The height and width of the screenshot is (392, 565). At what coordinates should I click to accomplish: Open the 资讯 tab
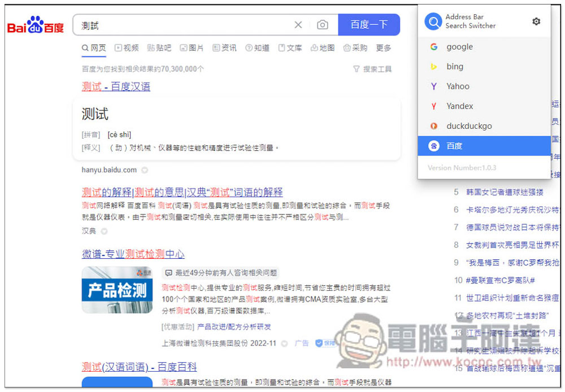pyautogui.click(x=224, y=48)
